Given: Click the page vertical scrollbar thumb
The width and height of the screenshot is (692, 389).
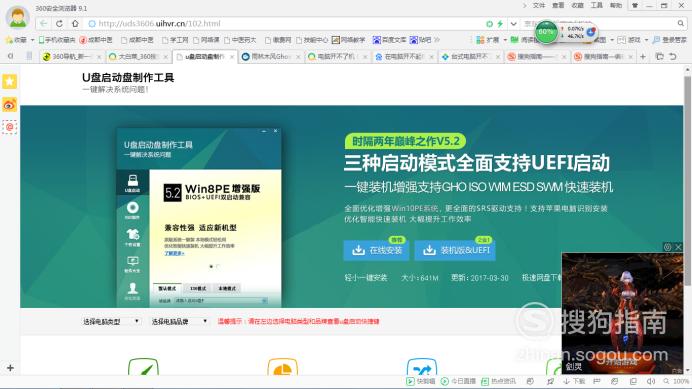Looking at the screenshot, I should pyautogui.click(x=687, y=181).
